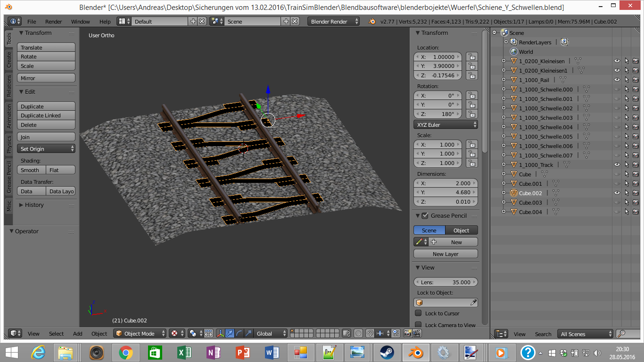Enable the Lock to Cursor checkbox
The image size is (644, 362).
418,313
